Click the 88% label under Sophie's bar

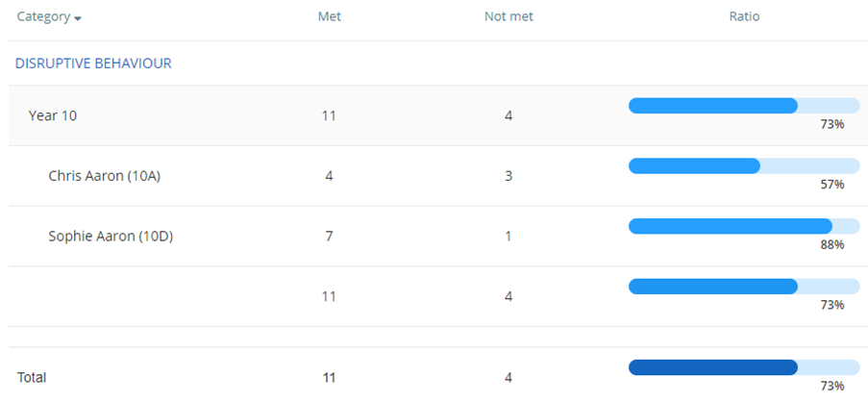(x=832, y=244)
